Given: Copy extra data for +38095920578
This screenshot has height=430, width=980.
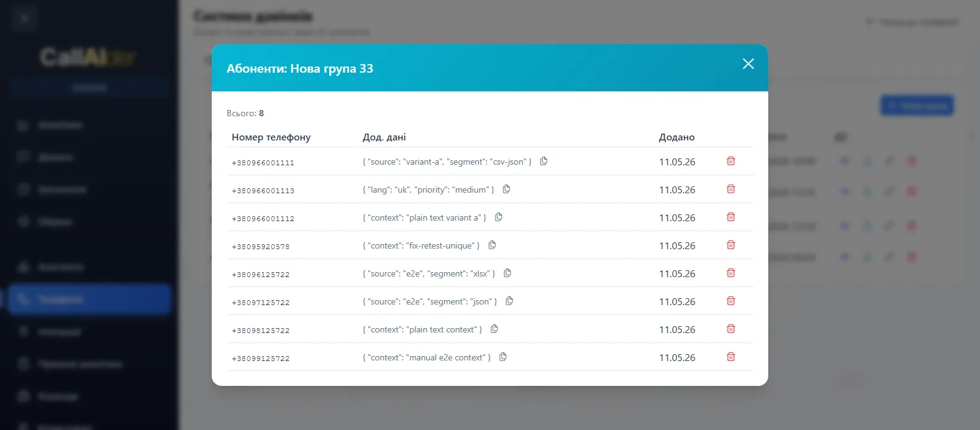Looking at the screenshot, I should pos(492,245).
